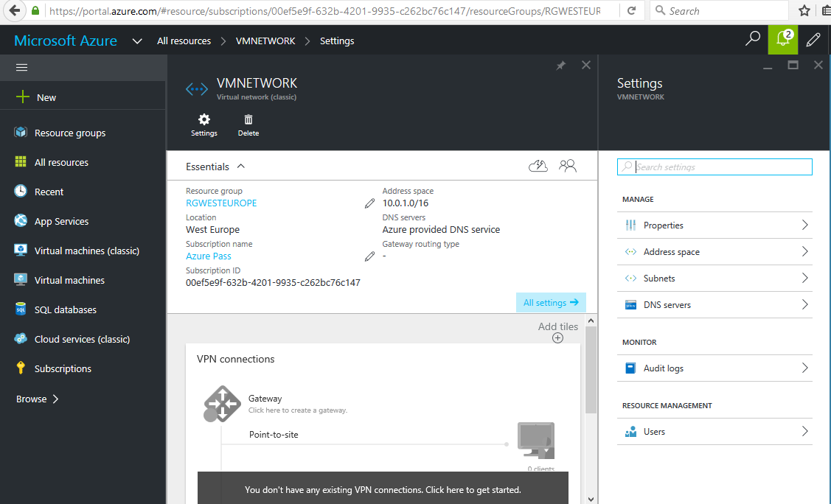Open DNS servers settings
The image size is (831, 504).
click(714, 304)
